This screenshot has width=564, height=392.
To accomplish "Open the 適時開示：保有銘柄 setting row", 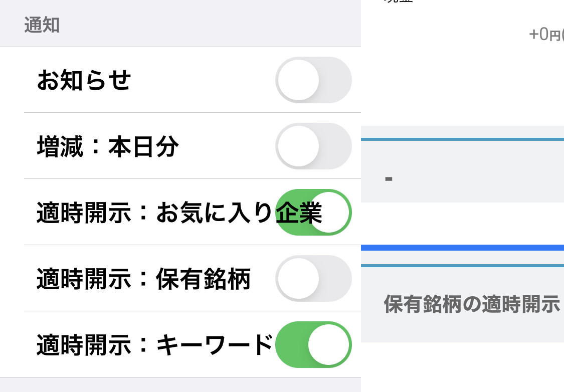I will point(144,278).
